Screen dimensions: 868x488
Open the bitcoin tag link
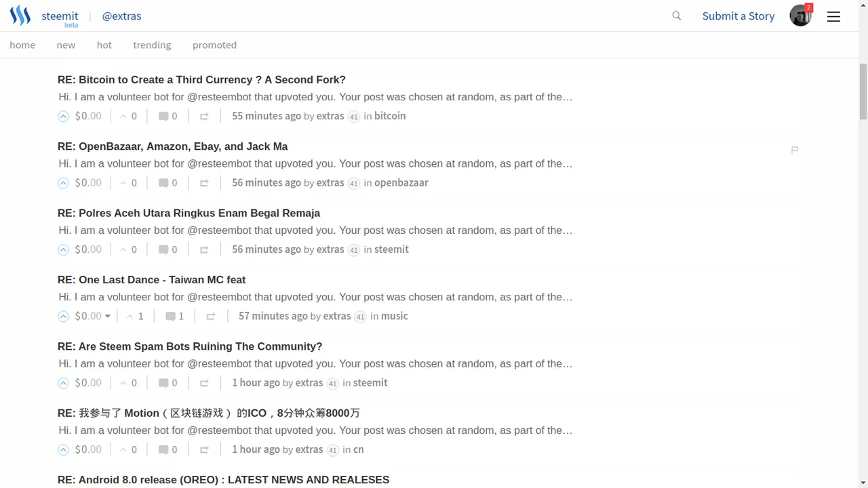click(390, 116)
